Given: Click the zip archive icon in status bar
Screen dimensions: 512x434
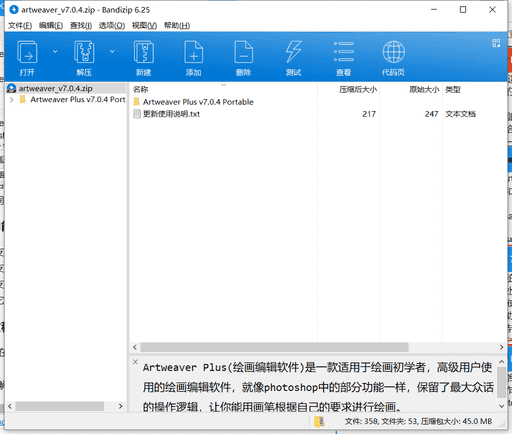Looking at the screenshot, I should point(319,422).
